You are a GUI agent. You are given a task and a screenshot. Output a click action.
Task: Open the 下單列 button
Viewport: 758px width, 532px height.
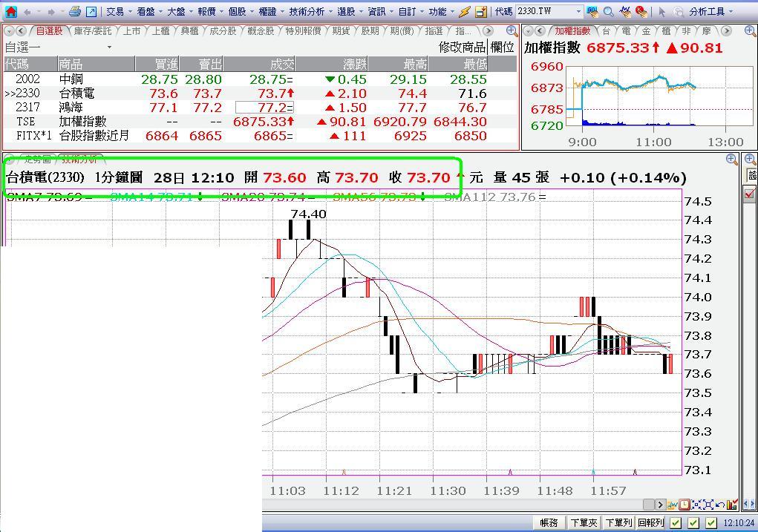pos(618,523)
